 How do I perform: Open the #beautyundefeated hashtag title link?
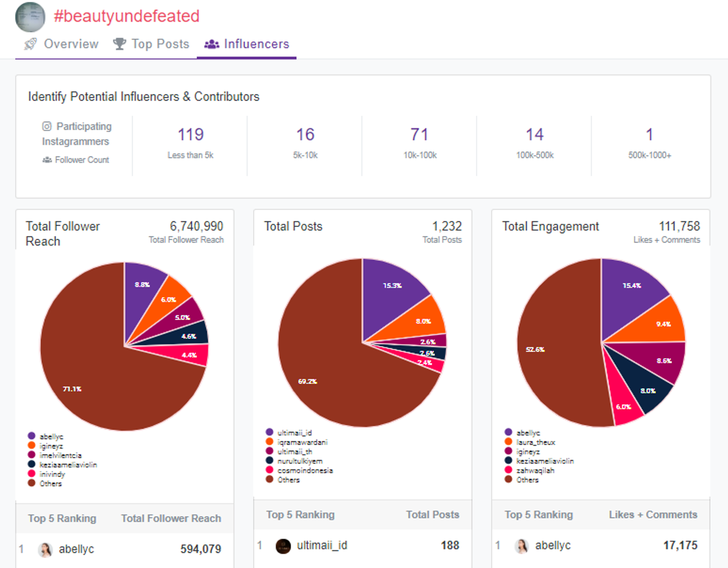126,16
